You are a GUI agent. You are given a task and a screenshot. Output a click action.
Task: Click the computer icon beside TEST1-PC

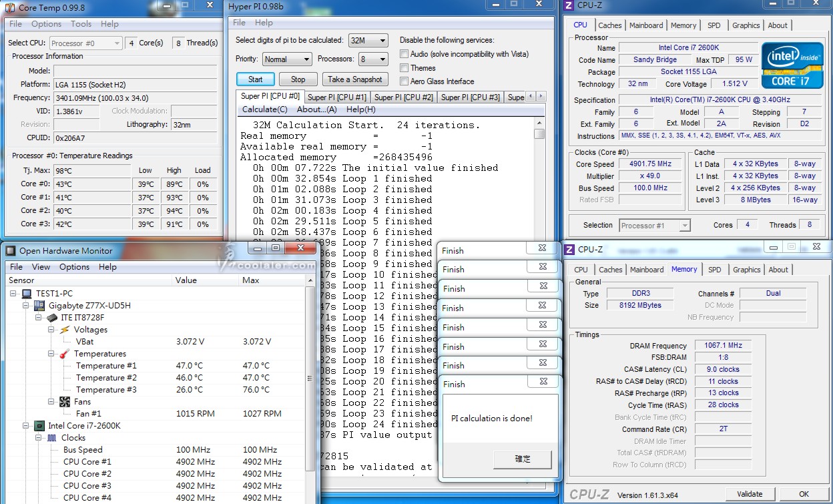coord(27,294)
